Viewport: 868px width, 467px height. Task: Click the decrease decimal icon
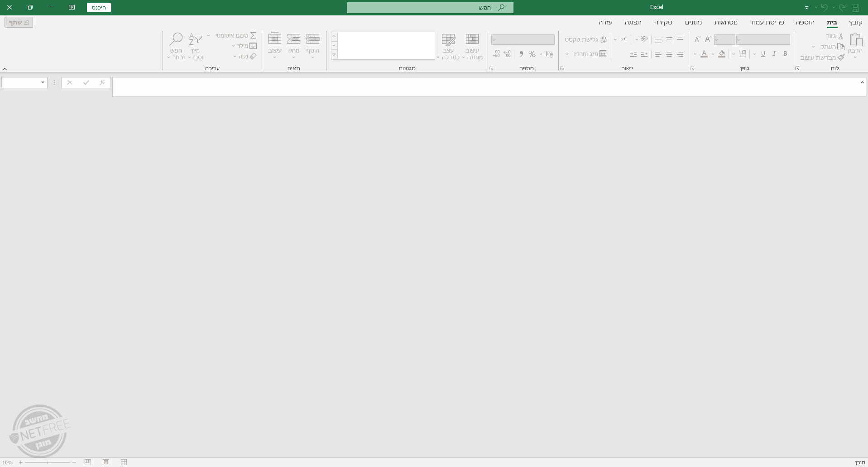pyautogui.click(x=496, y=54)
